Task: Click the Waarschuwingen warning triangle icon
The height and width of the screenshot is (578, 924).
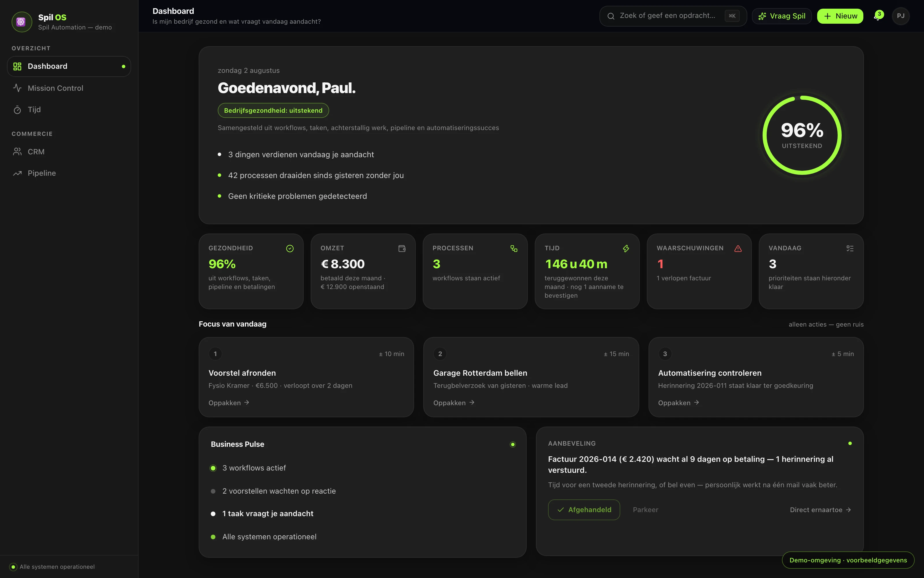Action: tap(738, 249)
